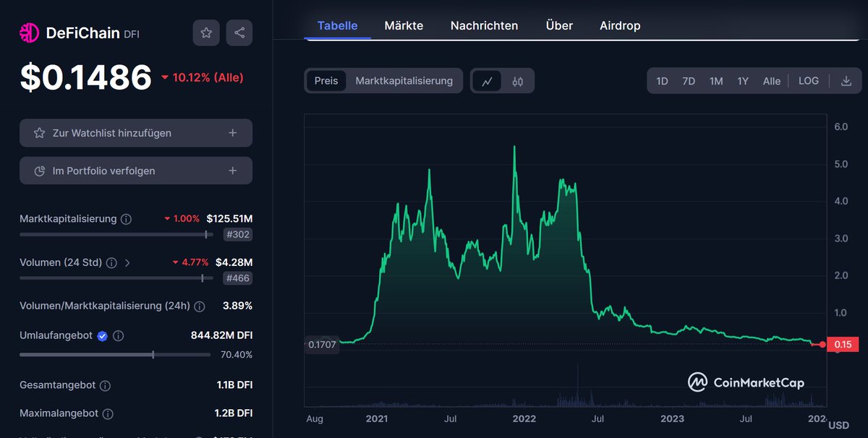This screenshot has width=868, height=438.
Task: Open info icon next to Gesamtangebot
Action: tap(105, 386)
